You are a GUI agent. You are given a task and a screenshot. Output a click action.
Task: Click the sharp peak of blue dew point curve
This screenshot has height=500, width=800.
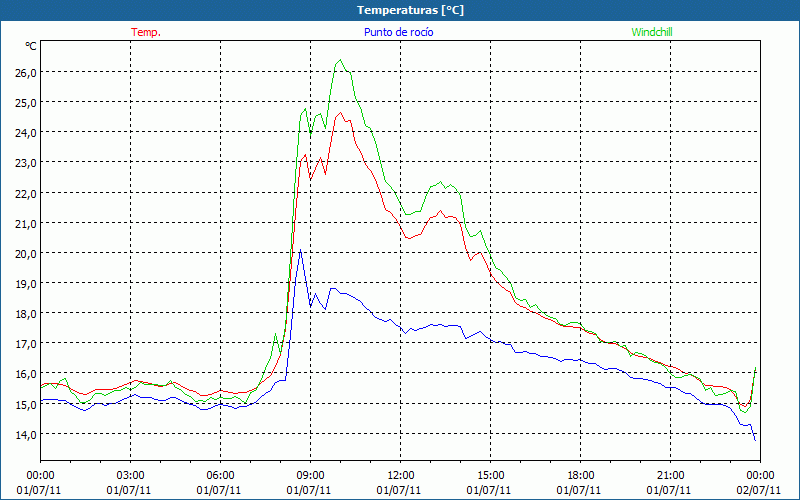[x=300, y=249]
